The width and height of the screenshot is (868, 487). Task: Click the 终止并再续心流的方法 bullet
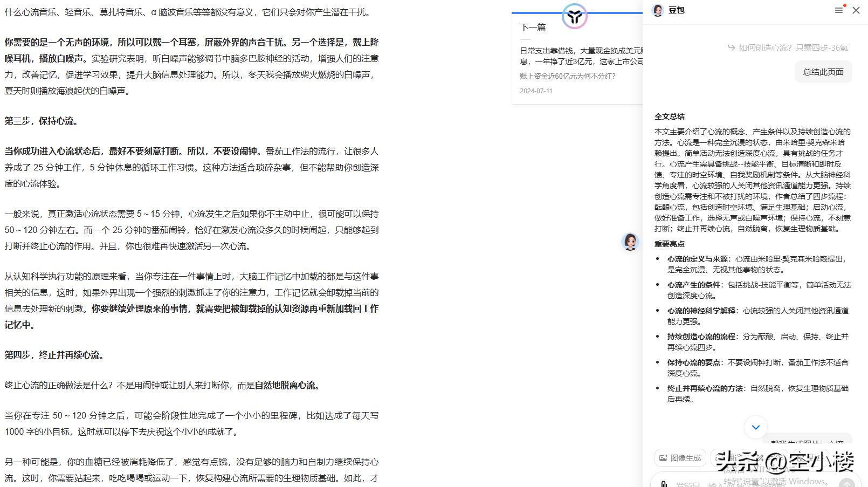coord(759,394)
